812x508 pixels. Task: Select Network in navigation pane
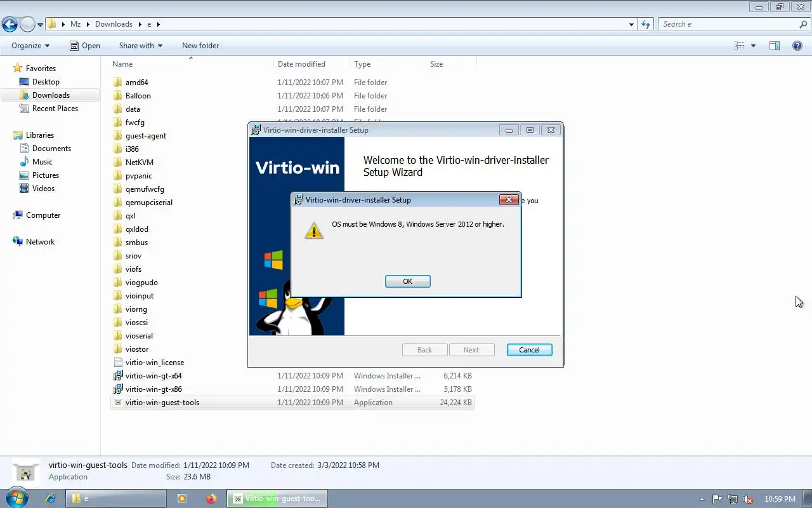tap(40, 242)
